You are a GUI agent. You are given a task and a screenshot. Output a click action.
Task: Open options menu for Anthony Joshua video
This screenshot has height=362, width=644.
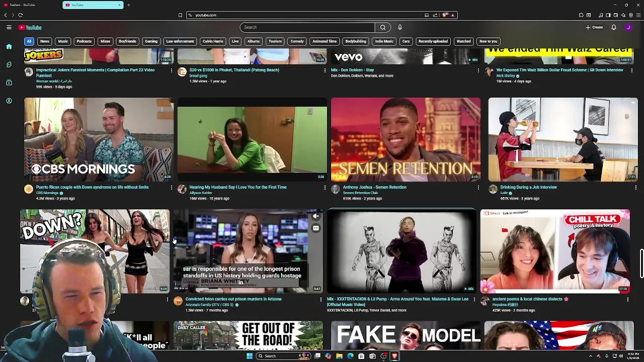pyautogui.click(x=478, y=188)
